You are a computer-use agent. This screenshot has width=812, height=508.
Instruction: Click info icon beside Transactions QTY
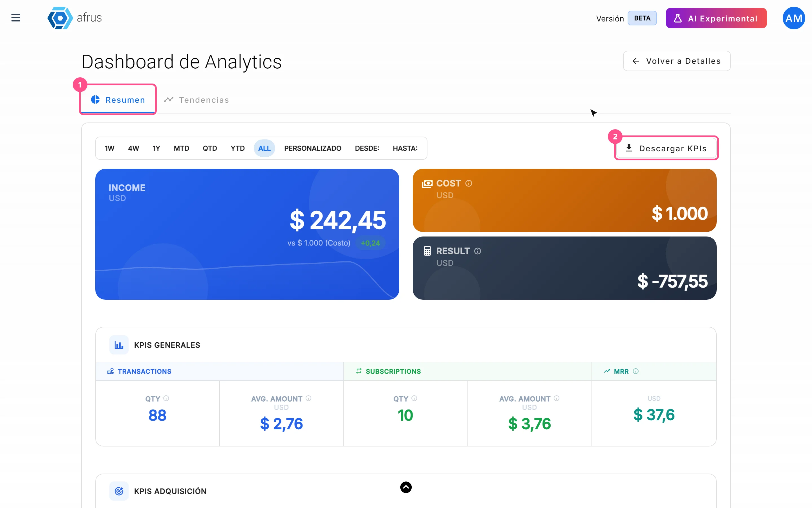click(166, 398)
